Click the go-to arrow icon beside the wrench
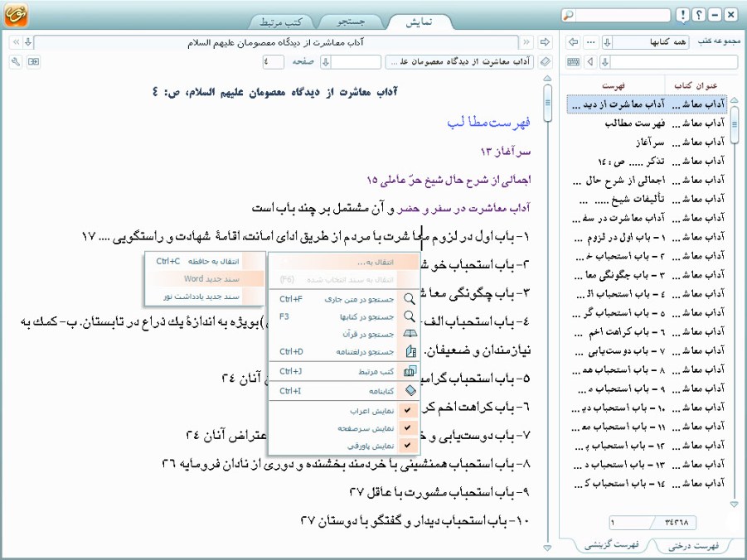The image size is (747, 560). point(33,62)
